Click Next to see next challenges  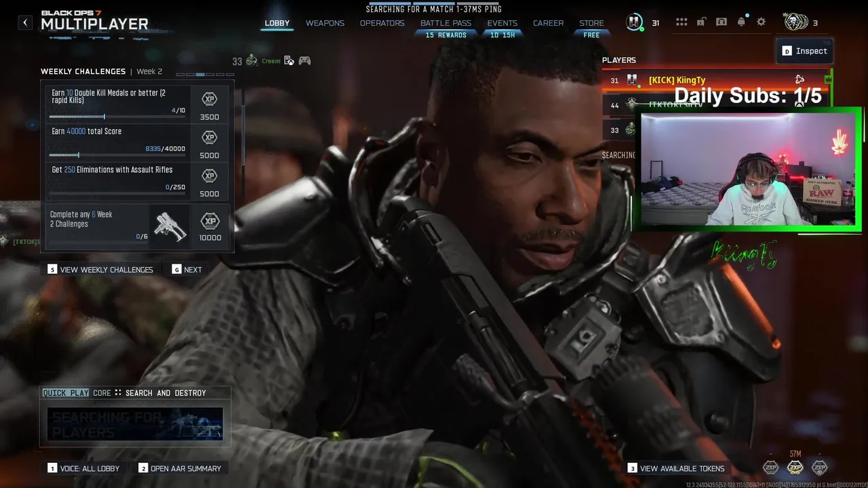click(x=187, y=270)
